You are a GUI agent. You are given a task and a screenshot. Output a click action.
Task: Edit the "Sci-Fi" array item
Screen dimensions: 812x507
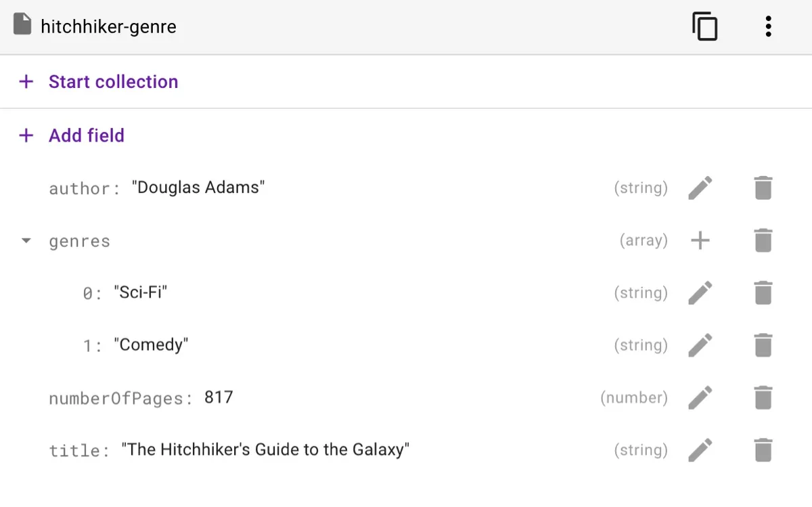coord(700,292)
